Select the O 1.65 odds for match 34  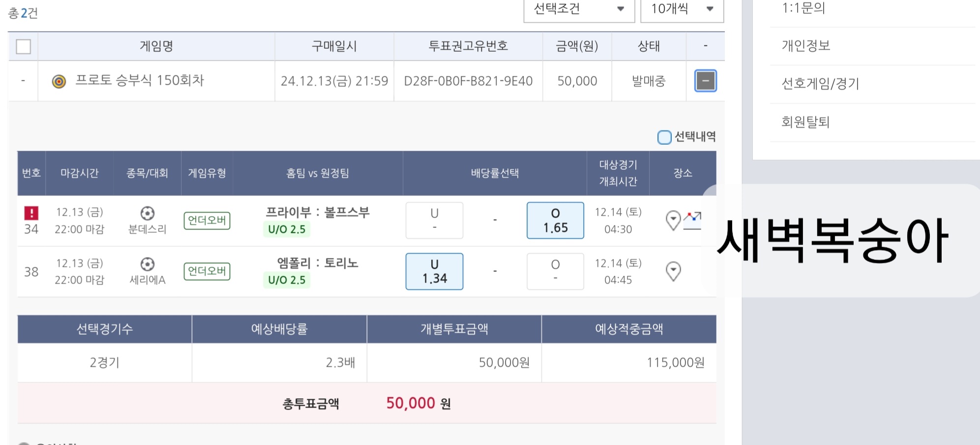tap(555, 221)
